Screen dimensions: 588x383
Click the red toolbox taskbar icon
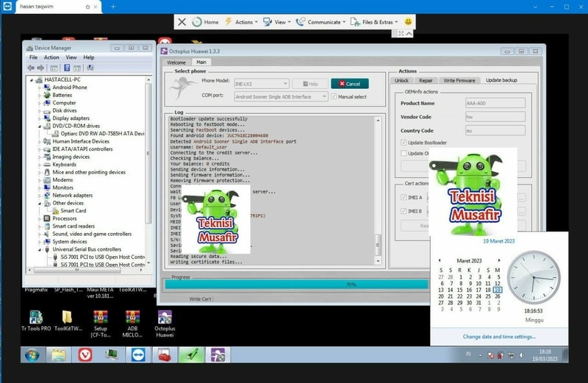click(164, 354)
